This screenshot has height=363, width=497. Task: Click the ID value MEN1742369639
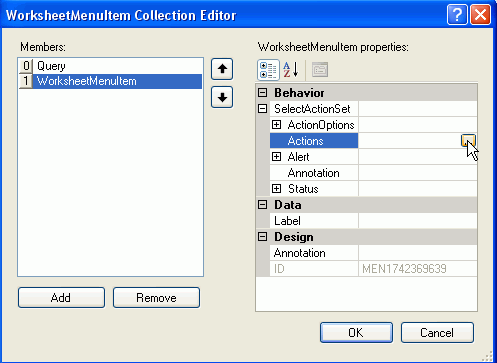(x=404, y=269)
